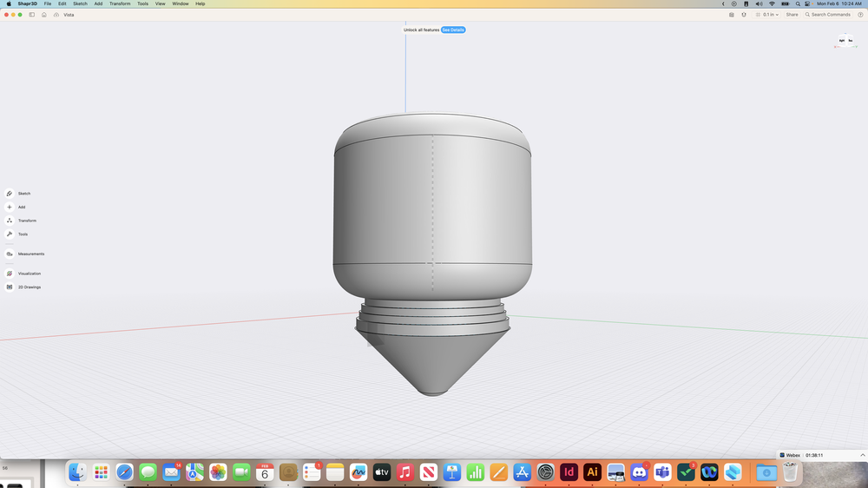Open the File menu
The height and width of the screenshot is (488, 868).
coord(48,3)
